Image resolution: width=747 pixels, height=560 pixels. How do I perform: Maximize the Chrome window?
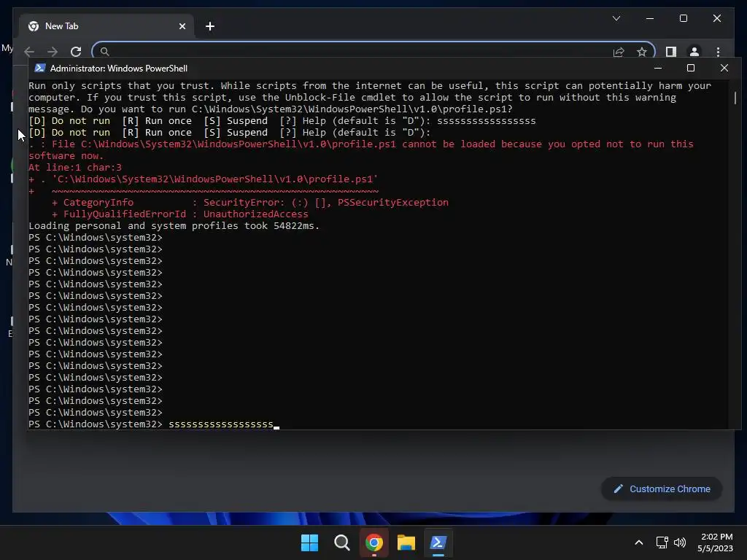tap(683, 18)
